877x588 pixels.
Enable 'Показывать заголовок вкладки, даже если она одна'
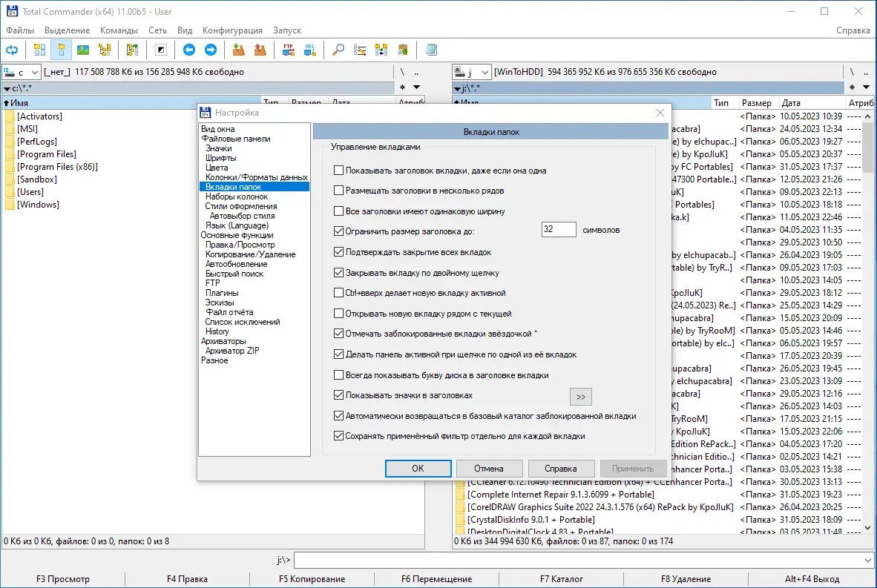338,171
